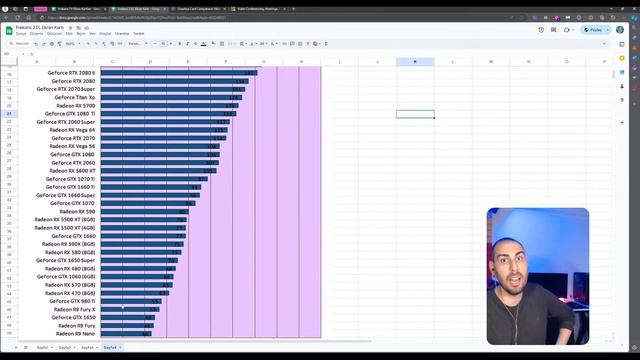Open Calendar icon in side panel

click(622, 44)
